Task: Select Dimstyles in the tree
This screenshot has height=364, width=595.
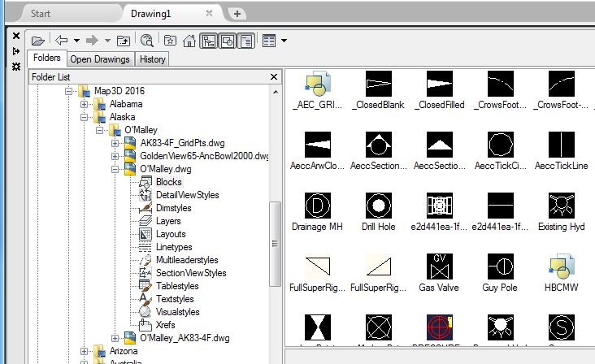Action: 174,208
